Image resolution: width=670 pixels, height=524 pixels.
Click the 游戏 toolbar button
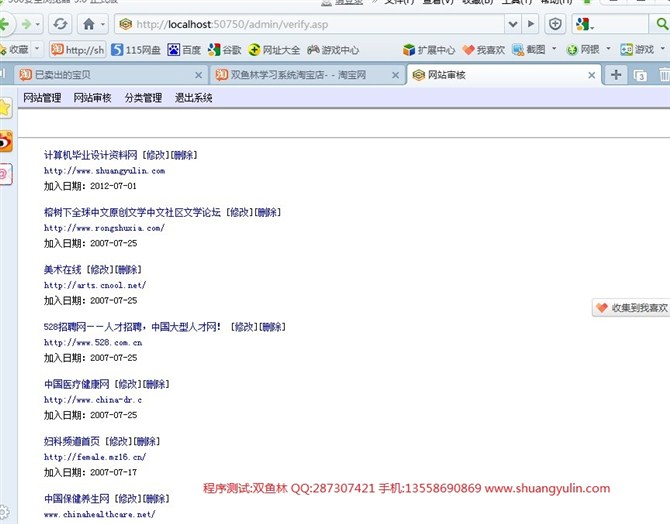click(637, 50)
